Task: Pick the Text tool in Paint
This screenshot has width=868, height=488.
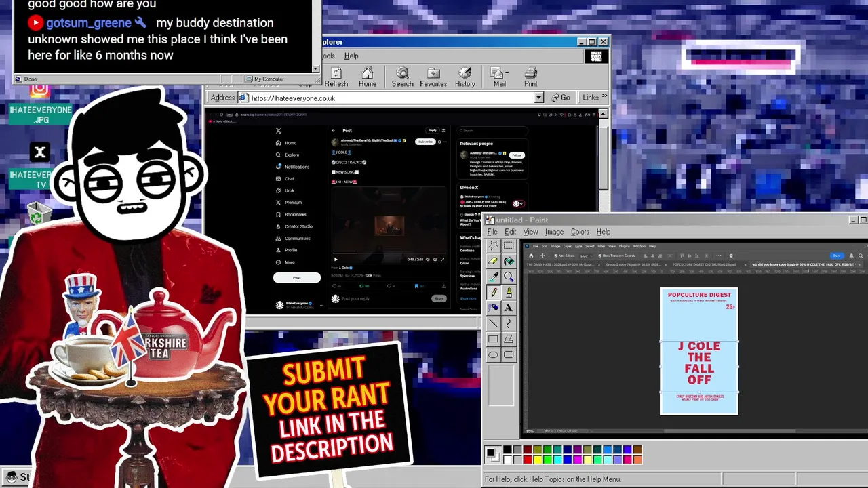Action: [x=509, y=308]
